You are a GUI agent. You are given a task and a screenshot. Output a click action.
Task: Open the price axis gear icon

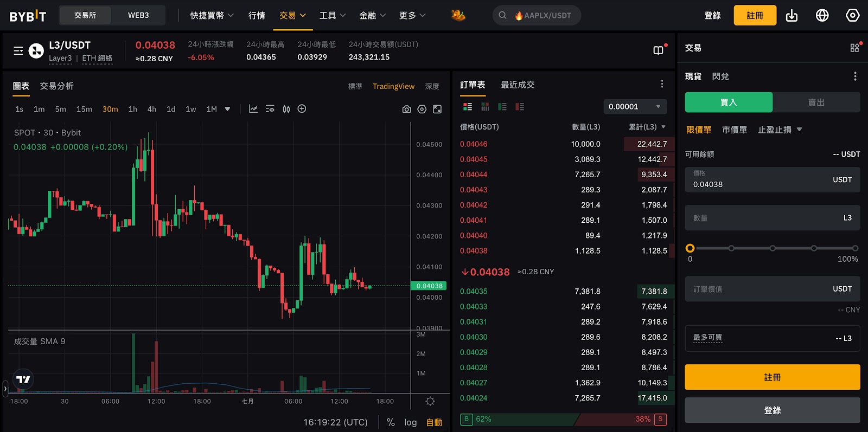pos(430,402)
